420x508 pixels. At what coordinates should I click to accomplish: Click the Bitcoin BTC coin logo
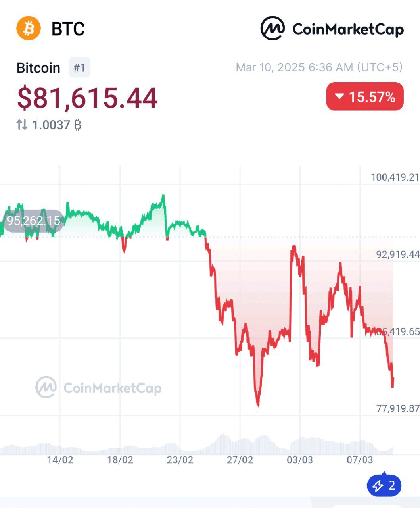point(28,28)
